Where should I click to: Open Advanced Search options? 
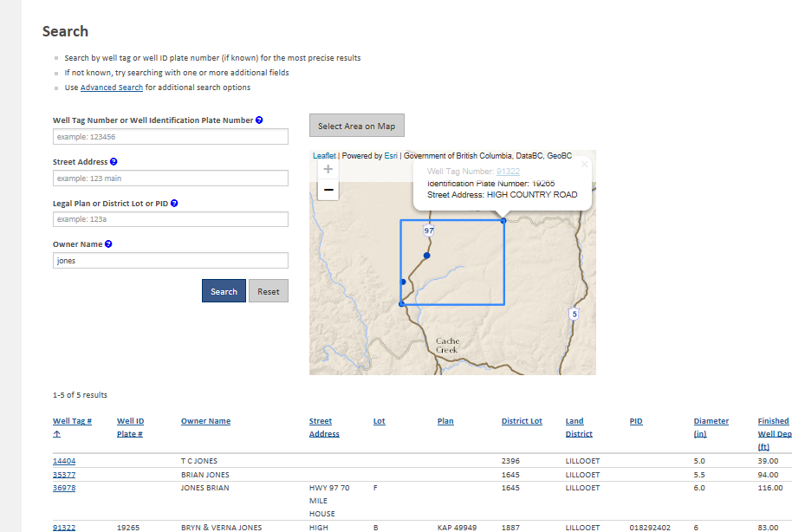tap(112, 87)
